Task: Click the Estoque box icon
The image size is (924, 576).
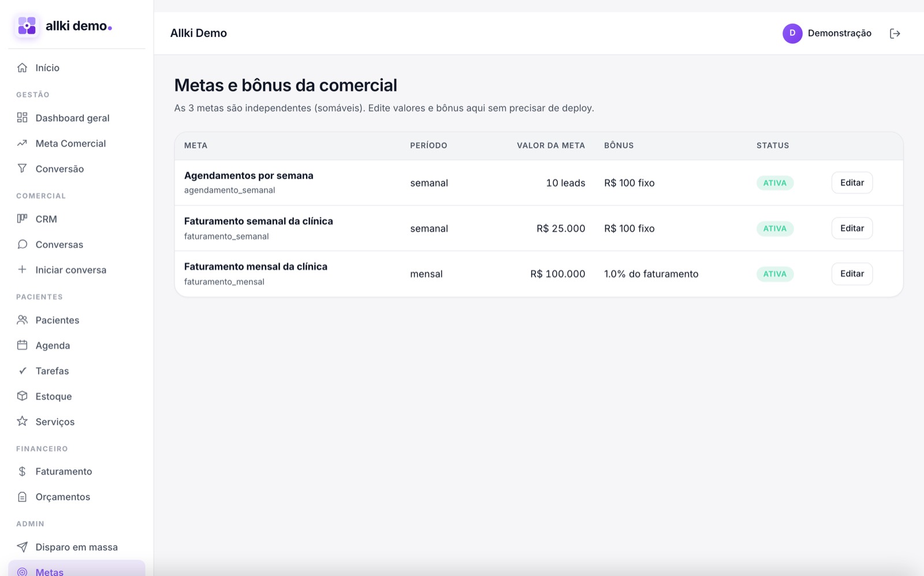Action: (x=22, y=396)
